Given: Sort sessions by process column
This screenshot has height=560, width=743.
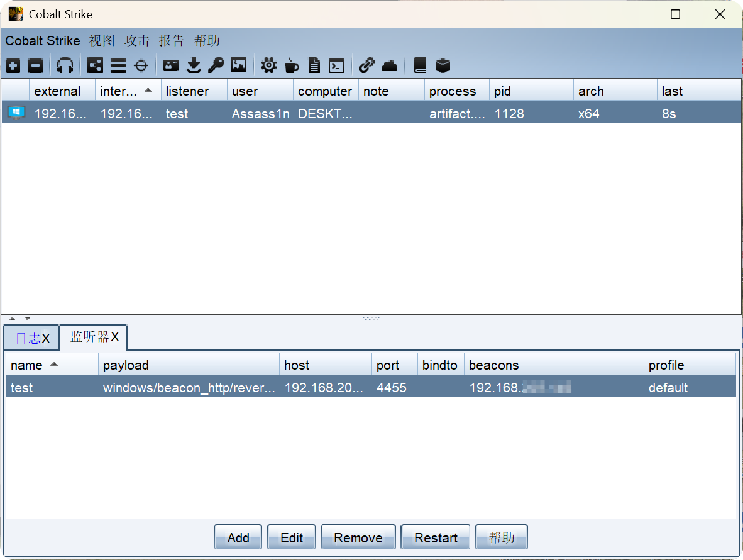Looking at the screenshot, I should pos(457,91).
